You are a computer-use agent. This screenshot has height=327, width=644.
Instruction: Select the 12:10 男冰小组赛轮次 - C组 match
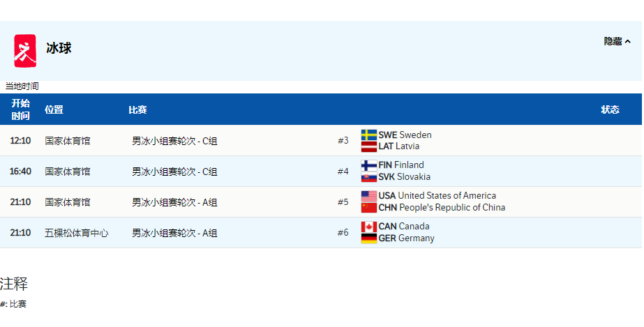click(x=174, y=141)
